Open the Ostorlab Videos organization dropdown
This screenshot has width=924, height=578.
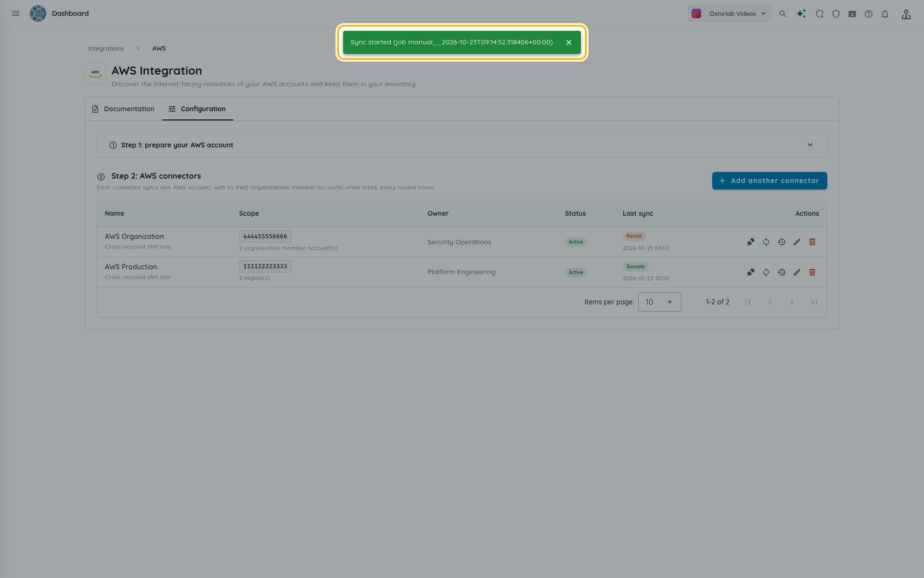click(729, 13)
